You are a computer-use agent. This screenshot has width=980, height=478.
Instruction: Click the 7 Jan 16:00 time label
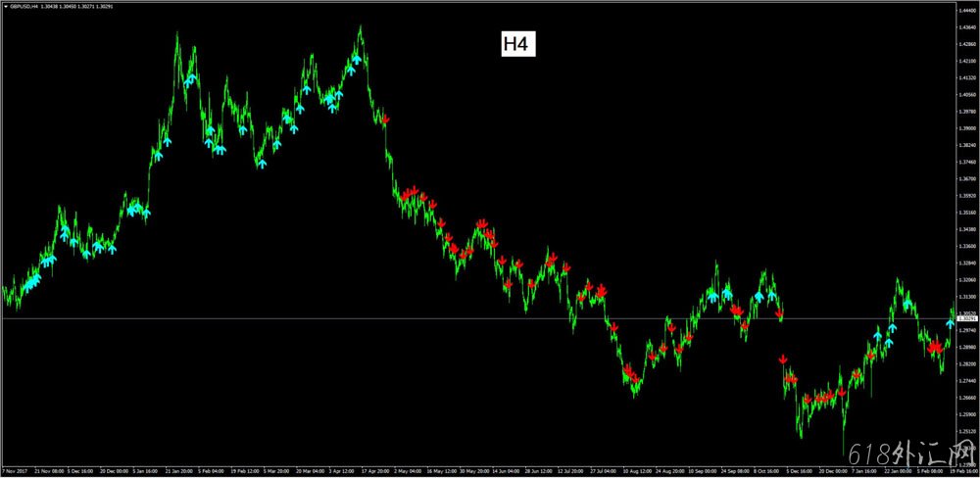[x=863, y=471]
